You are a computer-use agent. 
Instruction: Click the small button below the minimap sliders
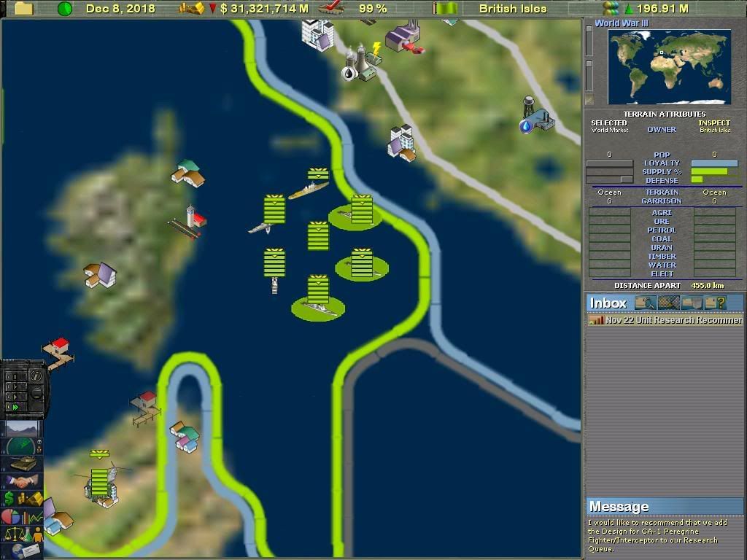click(589, 99)
